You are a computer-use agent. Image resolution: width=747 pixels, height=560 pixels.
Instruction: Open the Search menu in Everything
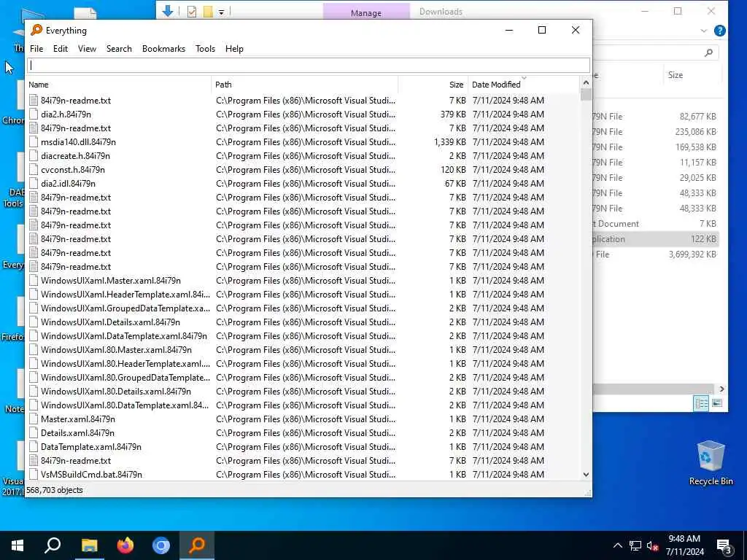pos(119,49)
